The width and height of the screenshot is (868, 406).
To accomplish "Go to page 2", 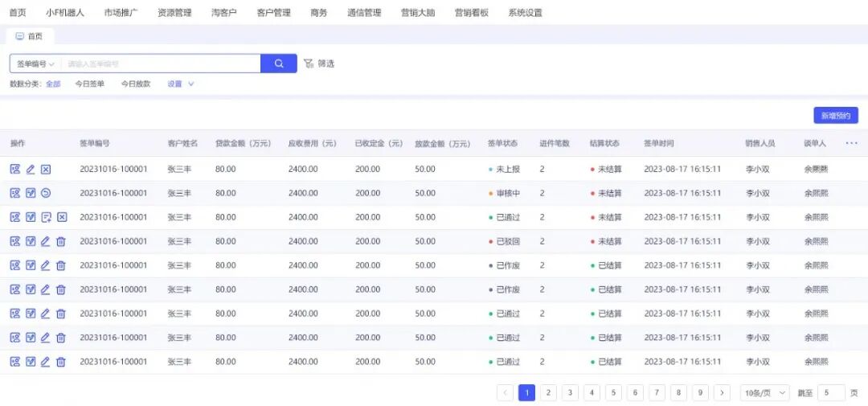I will point(548,392).
